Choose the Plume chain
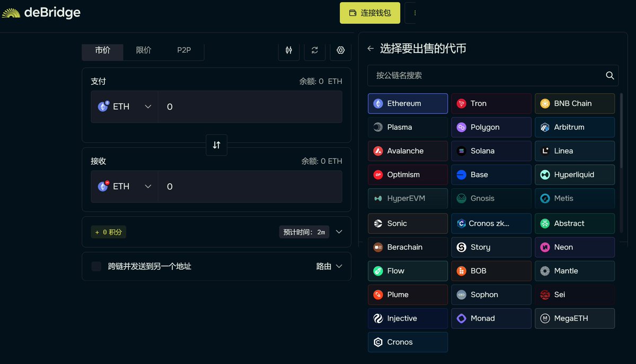 point(408,295)
